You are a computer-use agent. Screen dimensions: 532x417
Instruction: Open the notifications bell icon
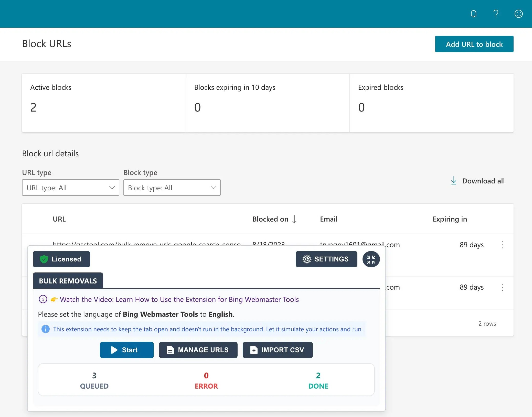pyautogui.click(x=473, y=14)
